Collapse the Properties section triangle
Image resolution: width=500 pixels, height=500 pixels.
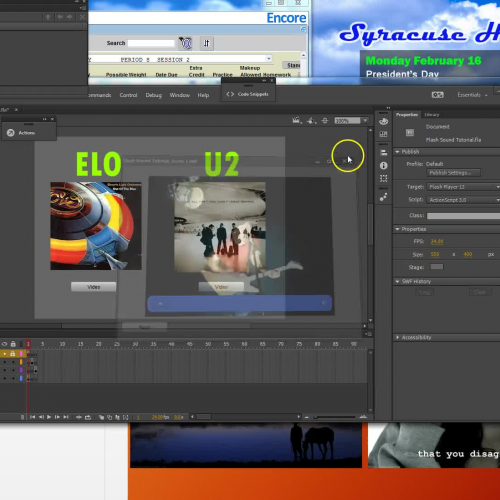click(397, 229)
